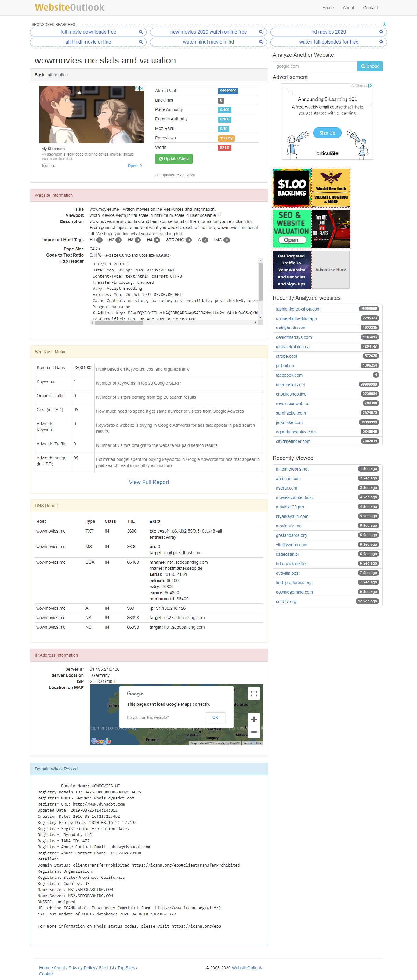Image resolution: width=417 pixels, height=980 pixels.
Task: Click the sponsored searches info icon
Action: 384,24
